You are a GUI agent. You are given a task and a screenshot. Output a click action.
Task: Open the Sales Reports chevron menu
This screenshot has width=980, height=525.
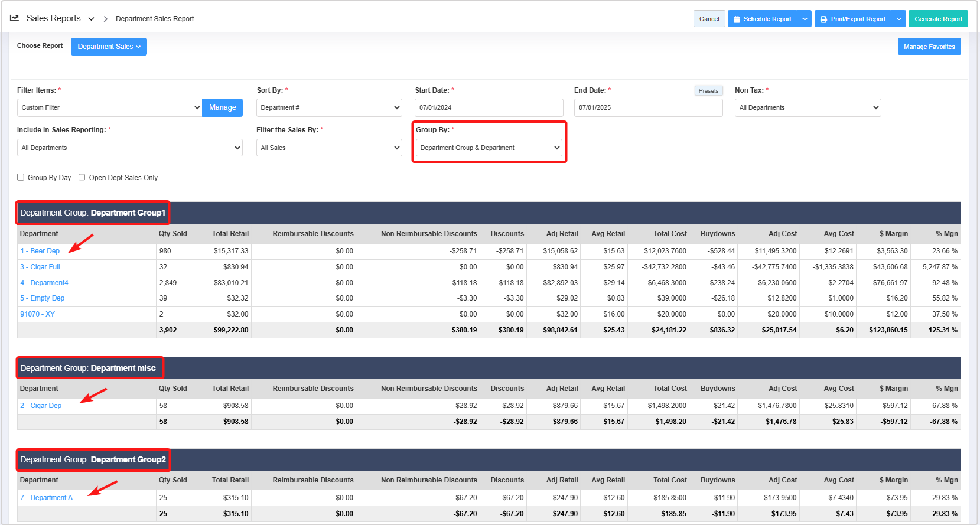click(x=91, y=19)
